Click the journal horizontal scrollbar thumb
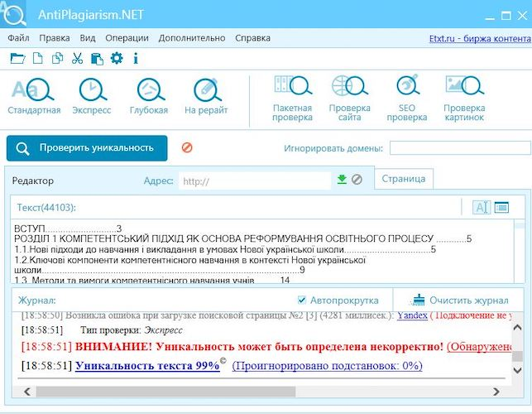 [x=165, y=392]
